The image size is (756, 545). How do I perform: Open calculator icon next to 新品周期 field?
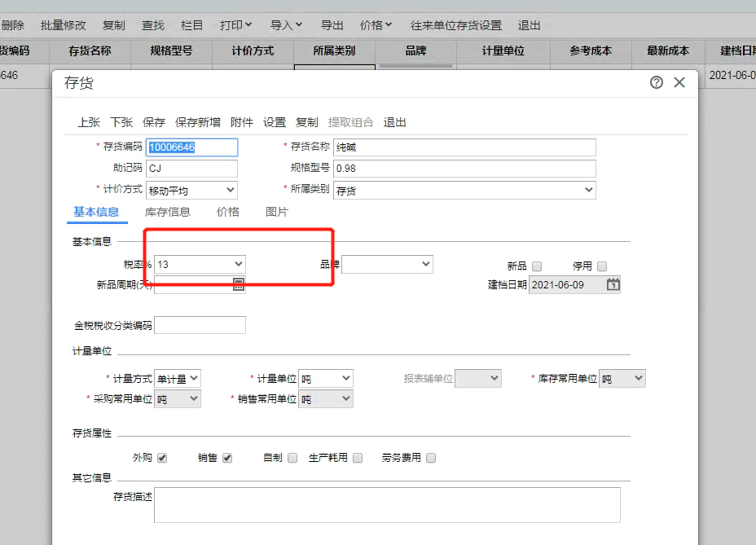click(239, 284)
